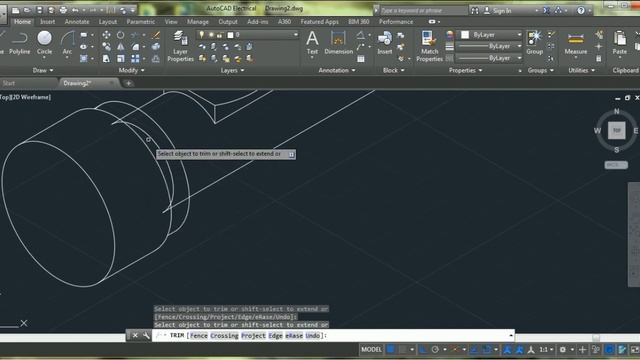The image size is (640, 360).
Task: Open Layer Properties manager
Action: (x=180, y=46)
